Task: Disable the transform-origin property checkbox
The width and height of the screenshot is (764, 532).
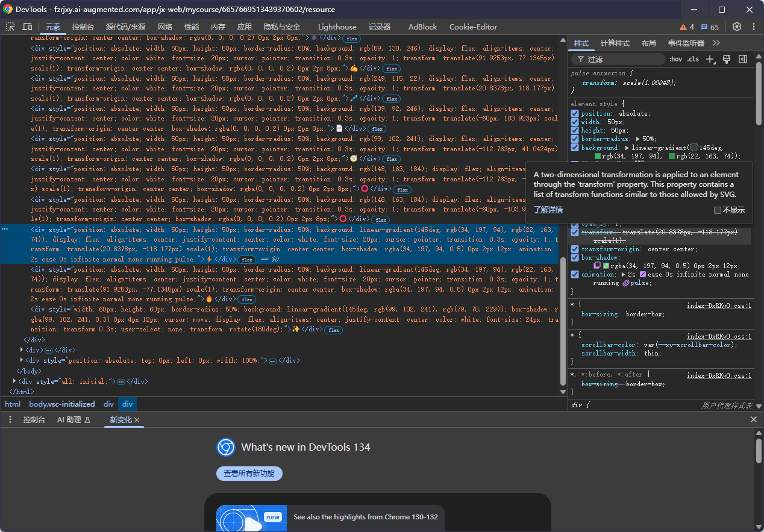Action: tap(575, 249)
